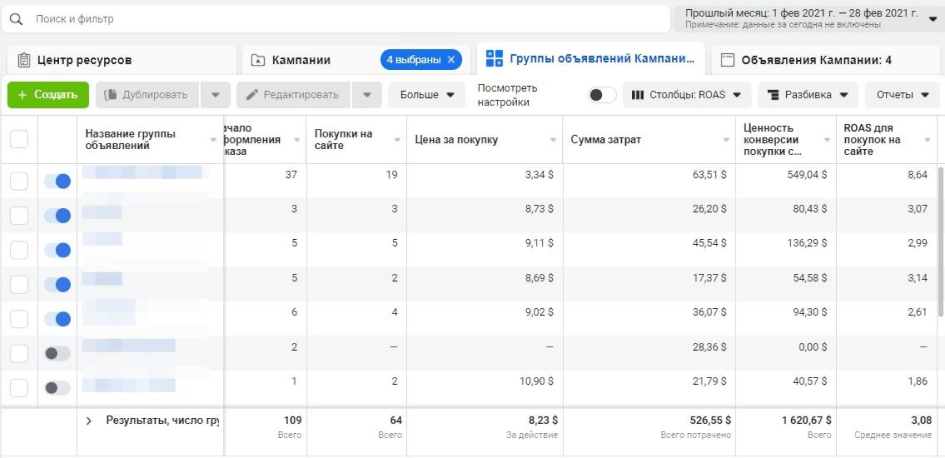Image resolution: width=945 pixels, height=458 pixels.
Task: Click the ad groups grid icon
Action: coord(493,59)
